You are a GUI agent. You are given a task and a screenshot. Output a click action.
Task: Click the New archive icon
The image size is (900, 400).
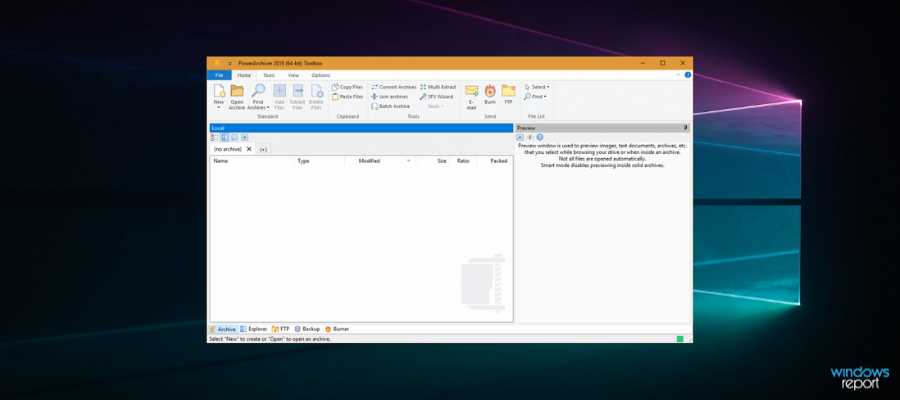(219, 91)
